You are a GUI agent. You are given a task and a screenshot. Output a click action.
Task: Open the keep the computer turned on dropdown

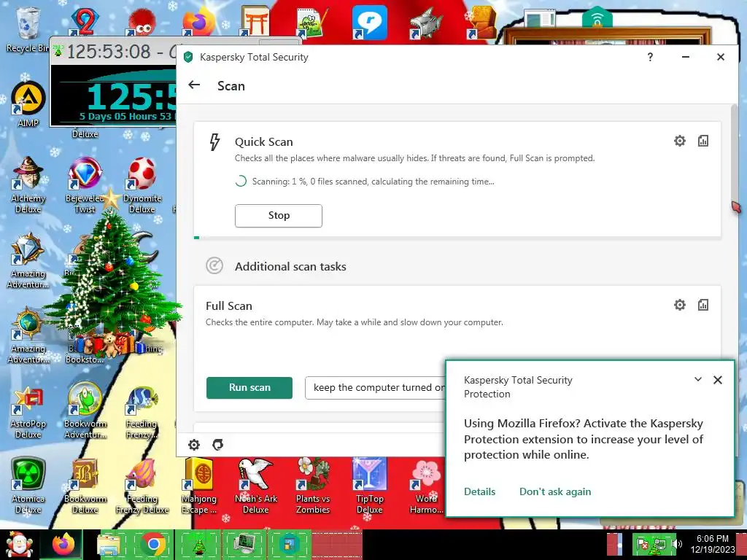pos(376,388)
